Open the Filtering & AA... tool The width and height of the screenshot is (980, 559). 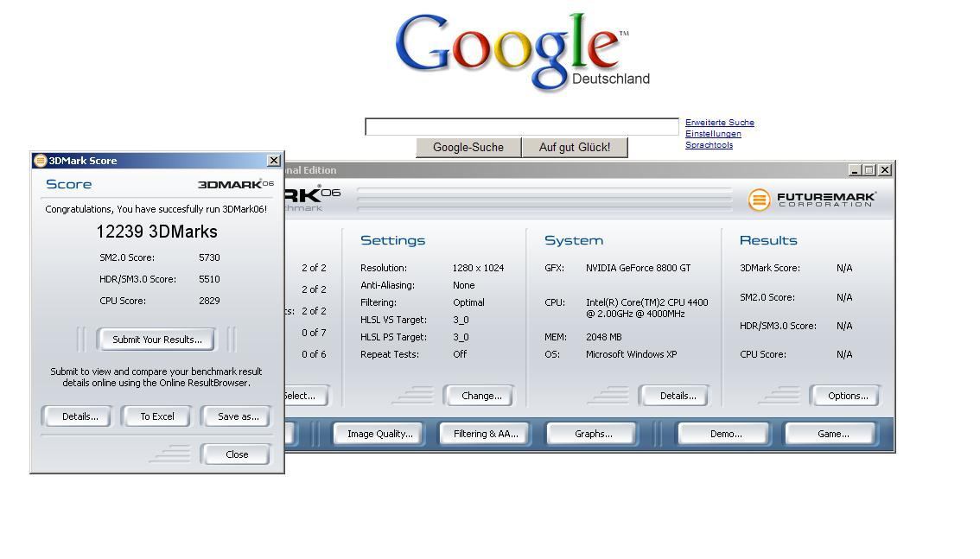click(x=486, y=434)
